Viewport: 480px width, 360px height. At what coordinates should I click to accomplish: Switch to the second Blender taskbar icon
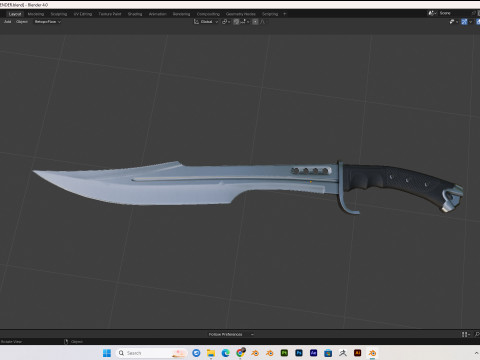[270, 353]
